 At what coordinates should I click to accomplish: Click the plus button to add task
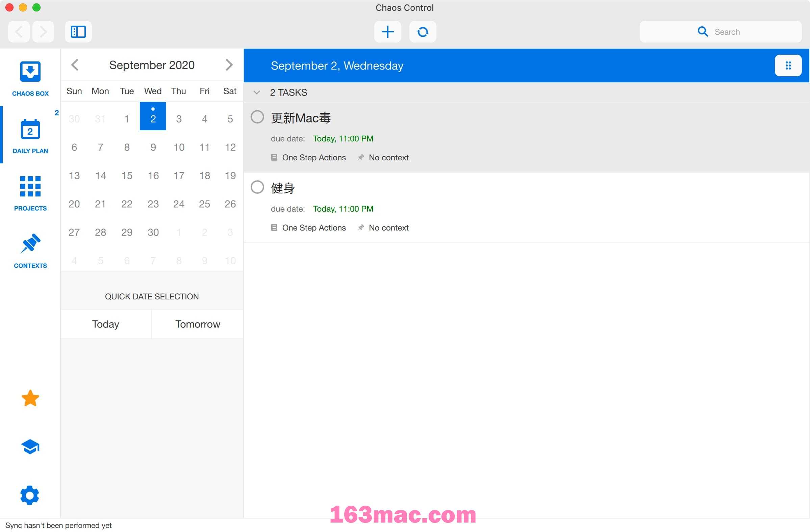point(388,32)
